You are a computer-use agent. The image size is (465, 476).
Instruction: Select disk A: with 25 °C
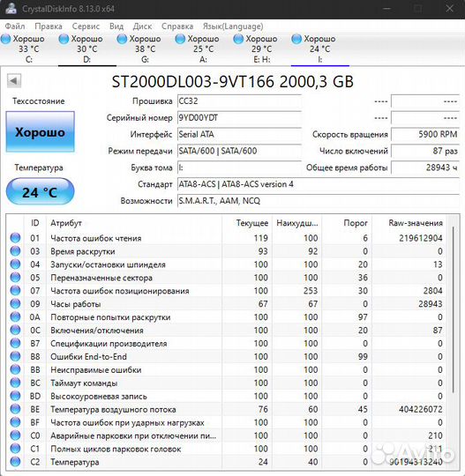coord(203,48)
